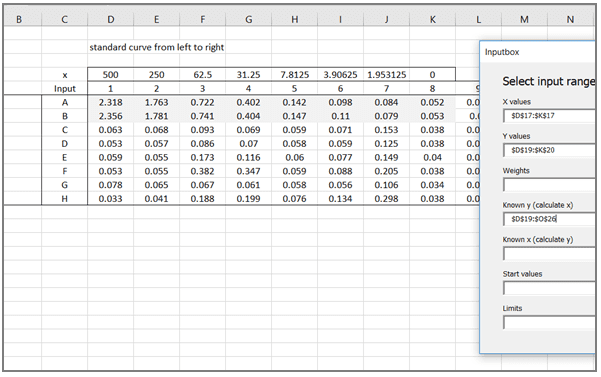Select cell with value 0.199

pos(248,199)
